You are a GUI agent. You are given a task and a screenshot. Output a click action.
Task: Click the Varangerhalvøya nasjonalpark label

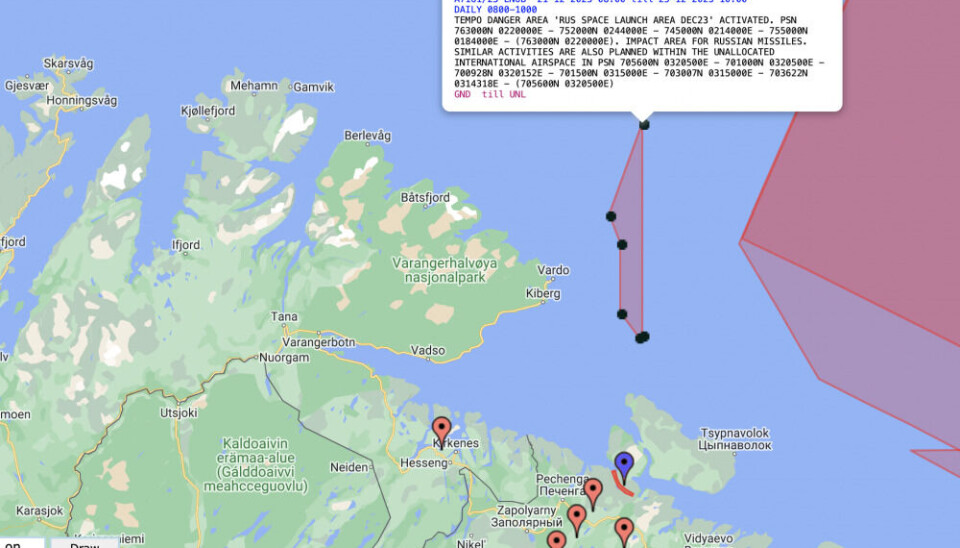(x=439, y=270)
